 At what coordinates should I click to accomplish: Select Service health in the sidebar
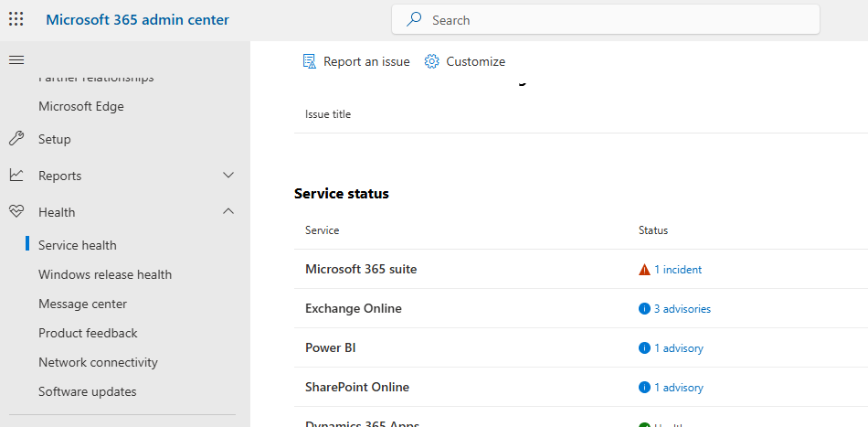tap(78, 245)
